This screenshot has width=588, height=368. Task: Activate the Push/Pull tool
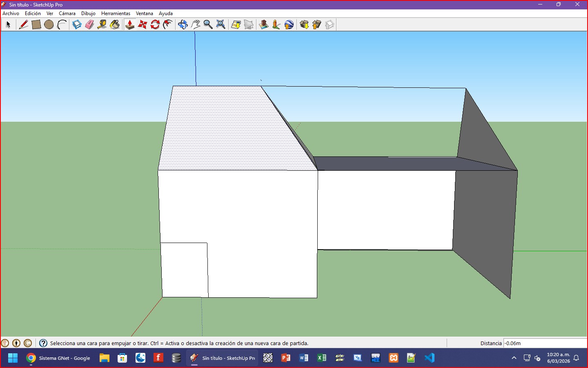(x=130, y=25)
